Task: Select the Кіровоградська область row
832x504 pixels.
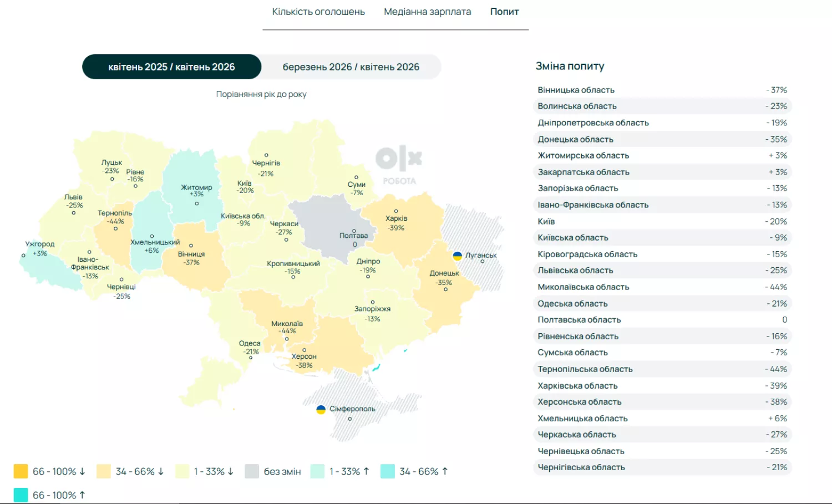Action: [x=662, y=254]
